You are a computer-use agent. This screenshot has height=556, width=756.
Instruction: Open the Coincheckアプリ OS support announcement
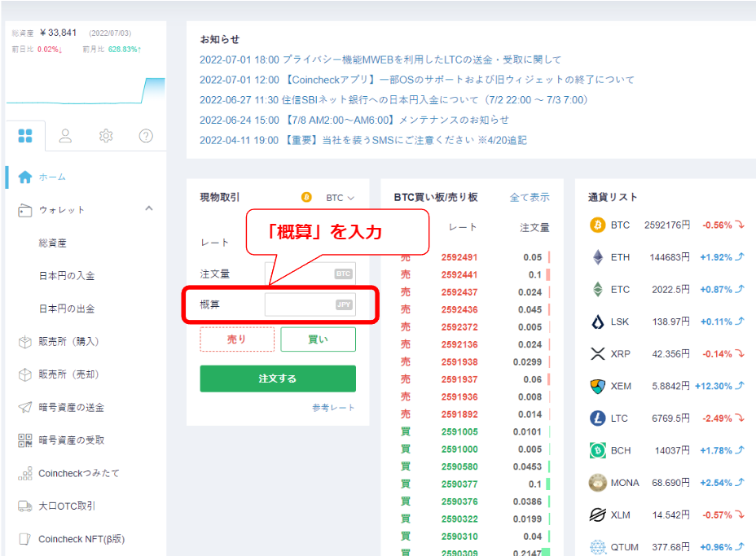tap(417, 80)
